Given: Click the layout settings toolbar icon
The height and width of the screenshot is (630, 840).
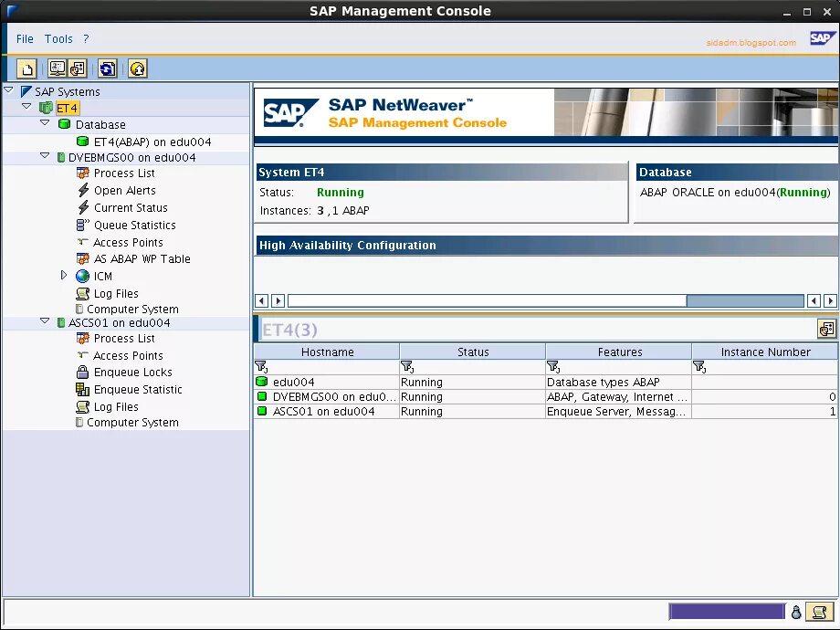Looking at the screenshot, I should (x=77, y=68).
